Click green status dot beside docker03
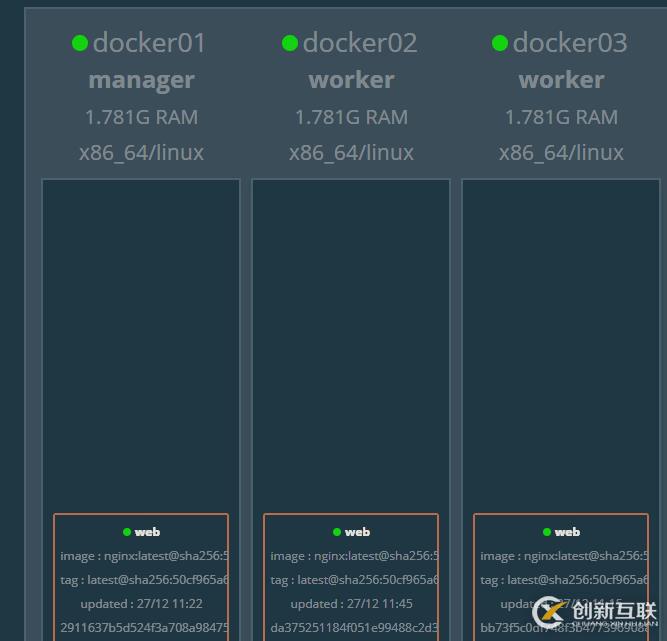This screenshot has height=641, width=667. (x=500, y=43)
